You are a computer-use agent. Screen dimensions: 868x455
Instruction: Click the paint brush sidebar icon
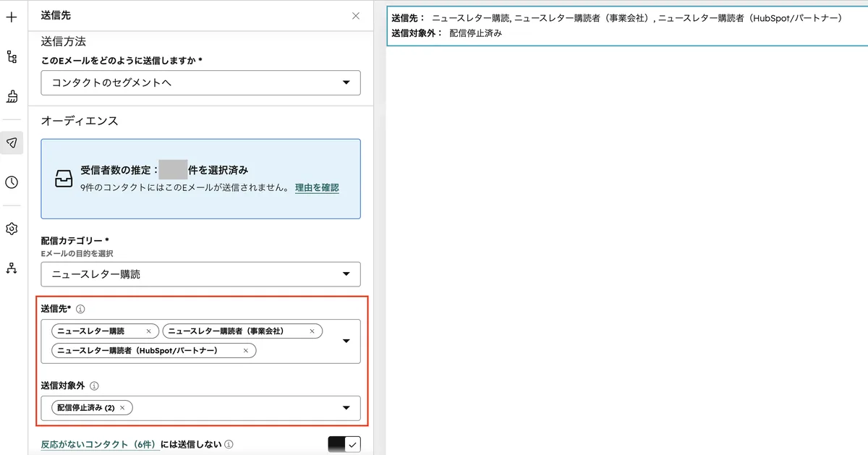click(x=11, y=95)
